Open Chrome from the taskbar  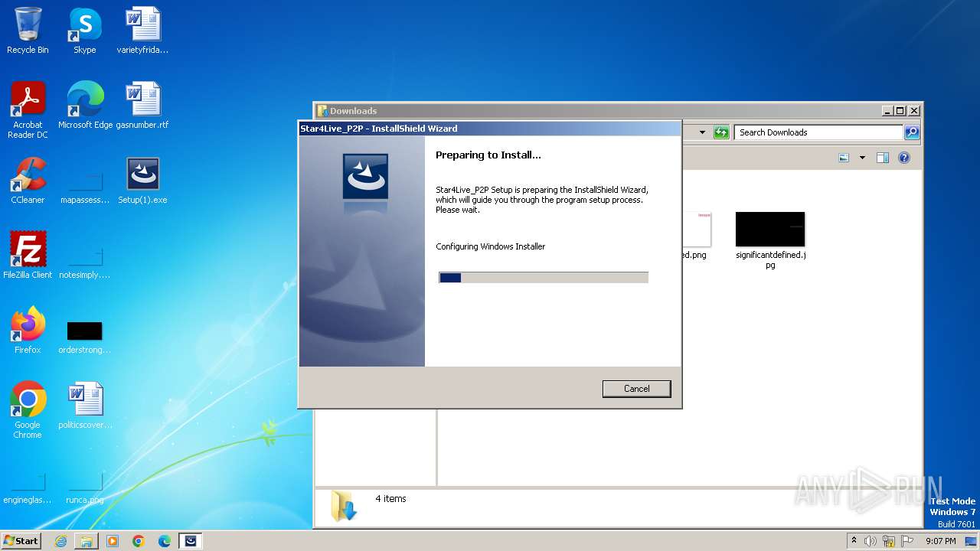[x=139, y=540]
